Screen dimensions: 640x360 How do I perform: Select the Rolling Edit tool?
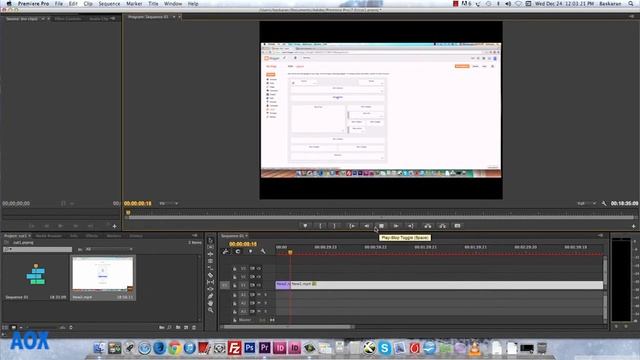pyautogui.click(x=210, y=261)
